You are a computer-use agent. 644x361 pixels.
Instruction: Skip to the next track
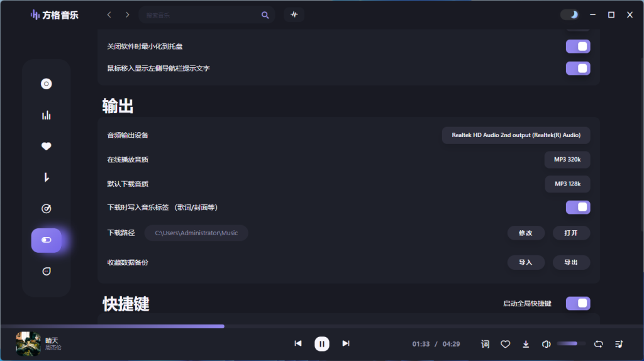pos(346,343)
